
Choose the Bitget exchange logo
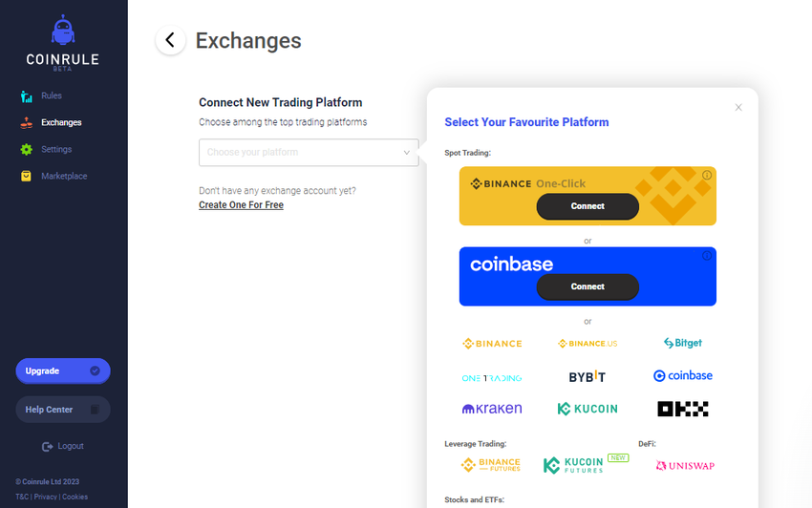coord(683,343)
